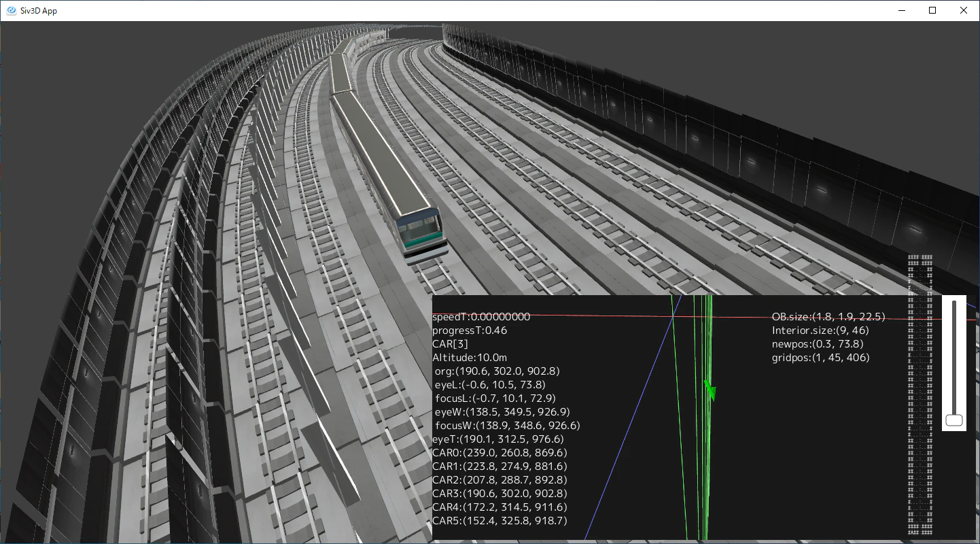
Task: Click the 'CAR5:(152.4, 325.8, 918.7)' entry
Action: [500, 521]
